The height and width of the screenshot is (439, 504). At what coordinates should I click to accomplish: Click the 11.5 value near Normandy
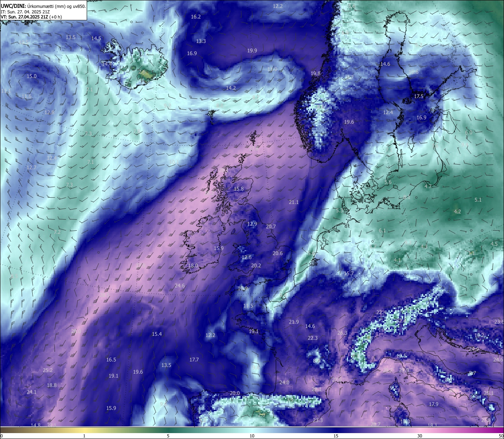tap(248, 306)
